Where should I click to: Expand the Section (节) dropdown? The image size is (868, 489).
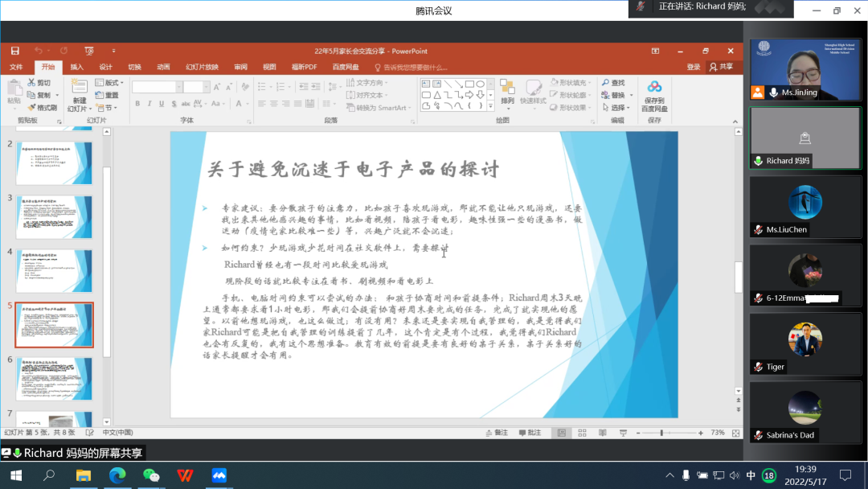coord(106,108)
